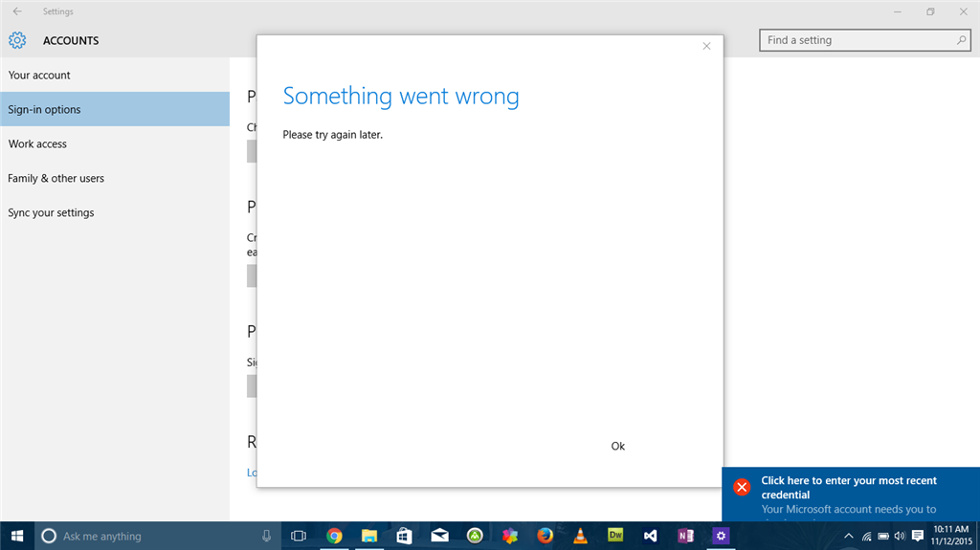980x550 pixels.
Task: Open Work access section
Action: coord(115,143)
